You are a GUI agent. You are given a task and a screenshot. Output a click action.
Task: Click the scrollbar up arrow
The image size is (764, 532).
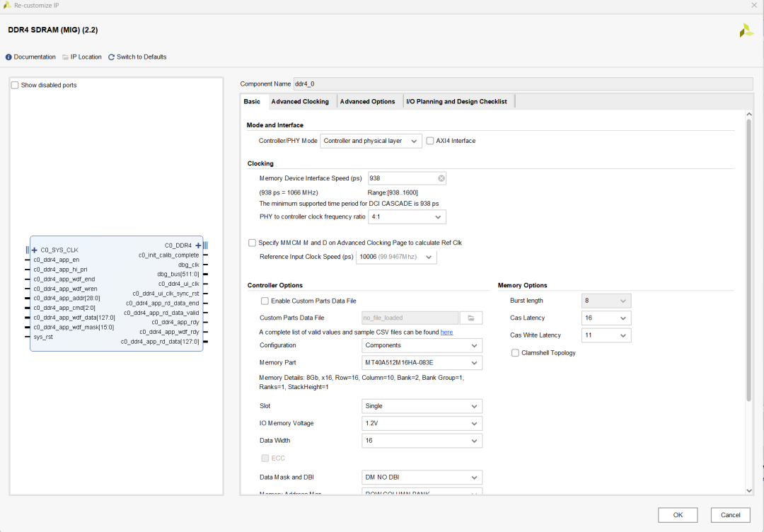click(x=749, y=114)
